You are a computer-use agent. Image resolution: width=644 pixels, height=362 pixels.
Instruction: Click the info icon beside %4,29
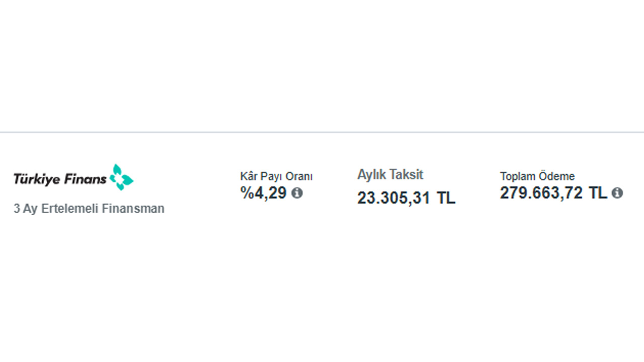pos(297,193)
